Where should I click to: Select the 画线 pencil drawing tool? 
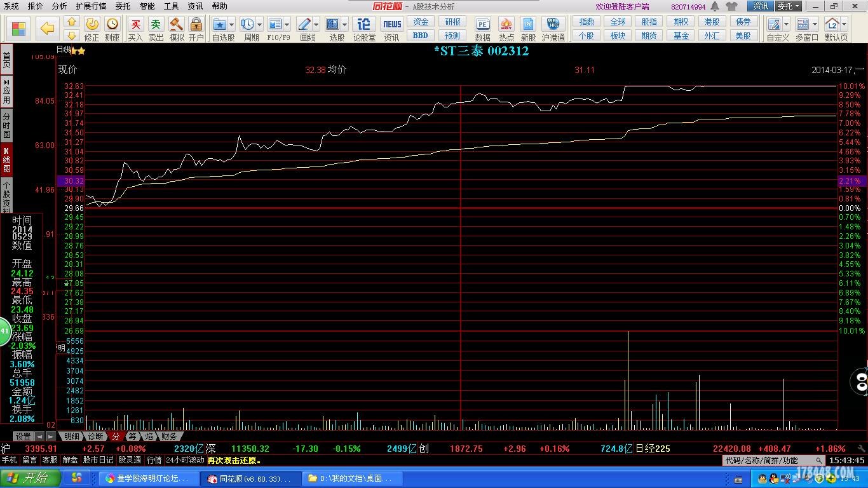(304, 24)
